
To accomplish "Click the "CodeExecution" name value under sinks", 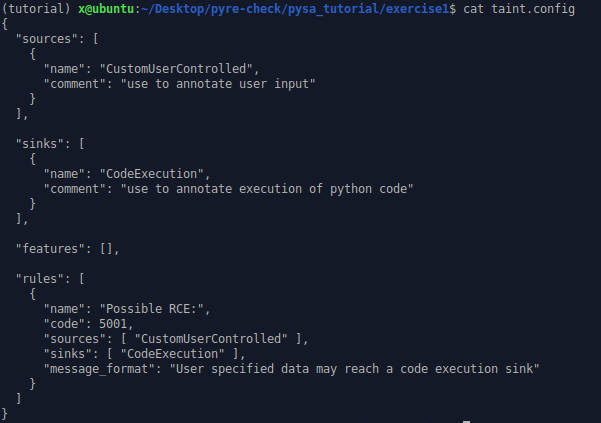I will (x=151, y=174).
